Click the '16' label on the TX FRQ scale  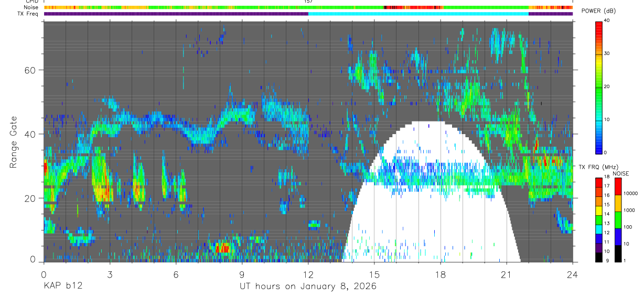(x=607, y=196)
